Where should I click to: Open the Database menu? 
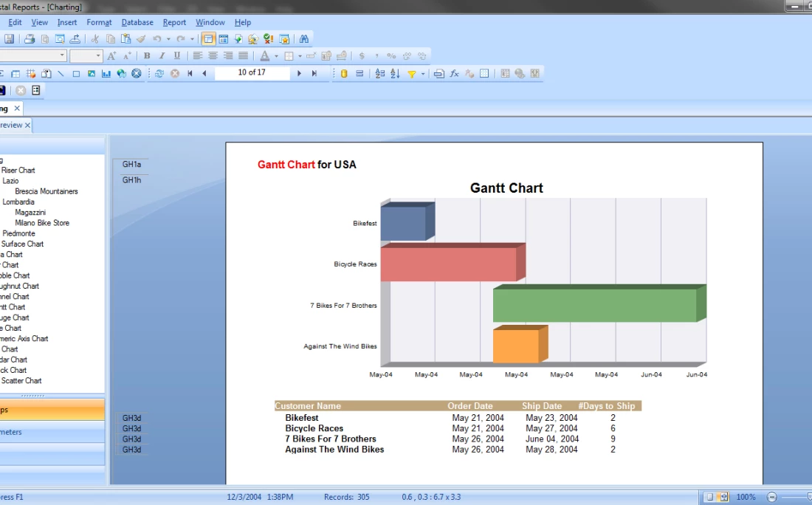pyautogui.click(x=137, y=23)
